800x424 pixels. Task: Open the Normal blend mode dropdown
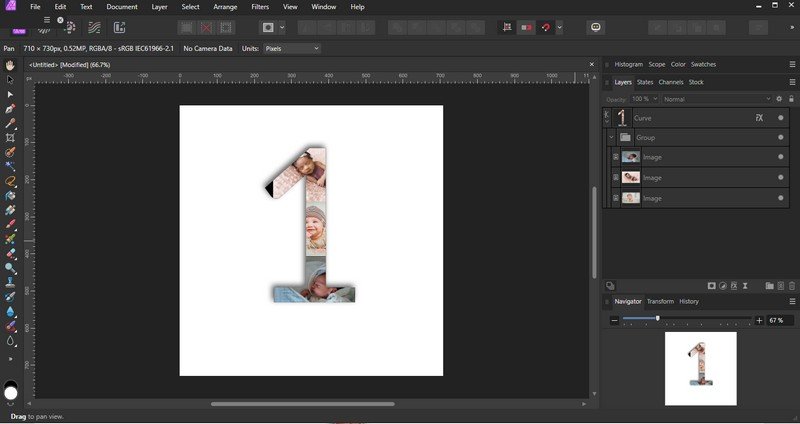coord(717,99)
